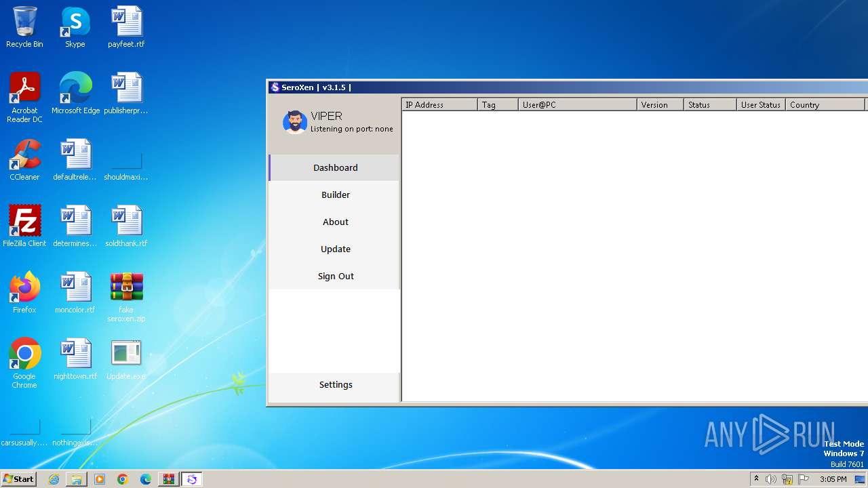Image resolution: width=868 pixels, height=488 pixels.
Task: Select Microsoft Edge desktop shortcut
Action: (75, 94)
